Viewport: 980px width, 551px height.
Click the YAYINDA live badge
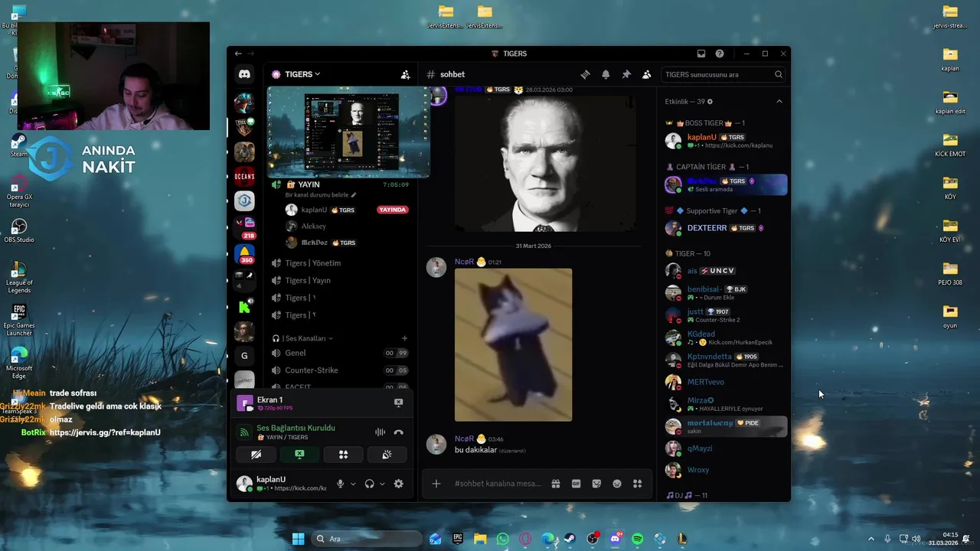(x=392, y=210)
